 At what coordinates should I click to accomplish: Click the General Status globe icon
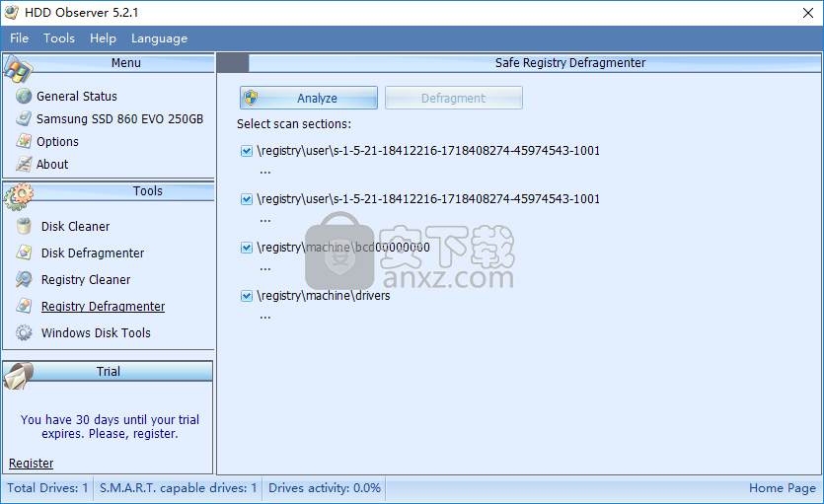pyautogui.click(x=24, y=96)
